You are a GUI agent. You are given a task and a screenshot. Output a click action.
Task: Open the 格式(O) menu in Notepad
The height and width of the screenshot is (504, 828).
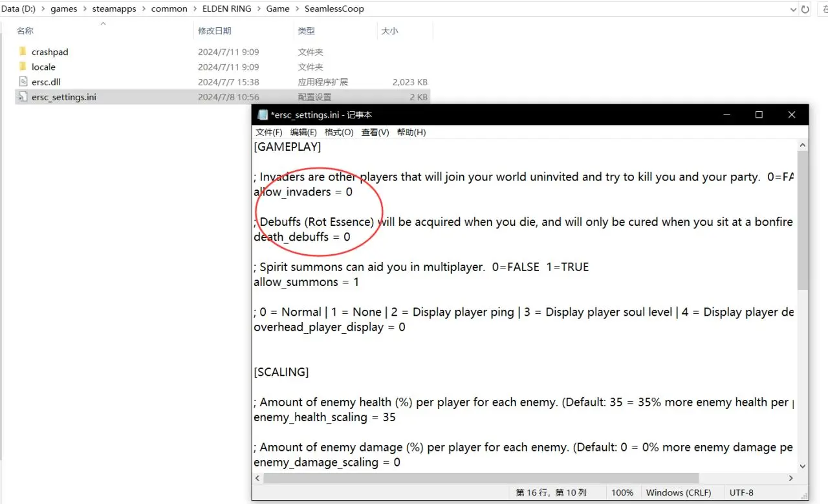point(339,132)
